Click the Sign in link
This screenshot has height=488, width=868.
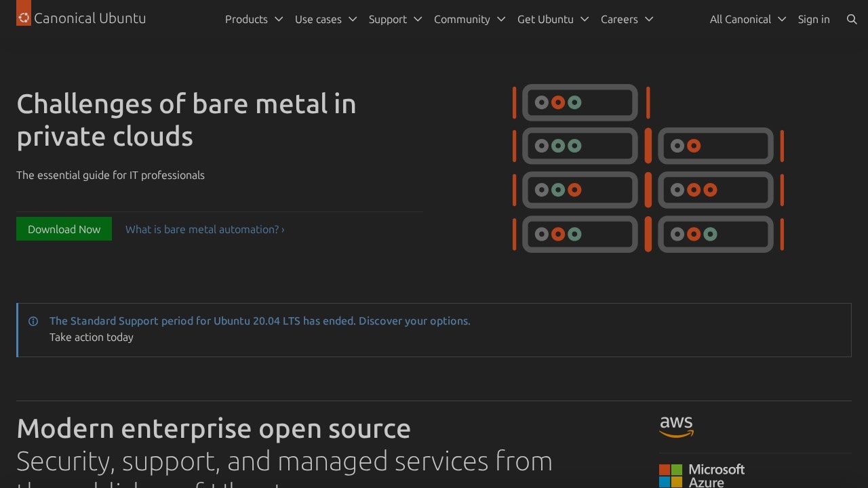tap(814, 20)
